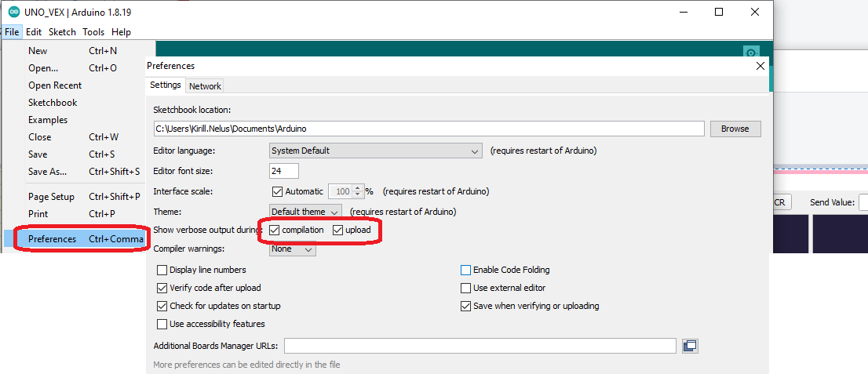Toggle Save when verifying or uploading
The height and width of the screenshot is (374, 868).
[x=465, y=306]
